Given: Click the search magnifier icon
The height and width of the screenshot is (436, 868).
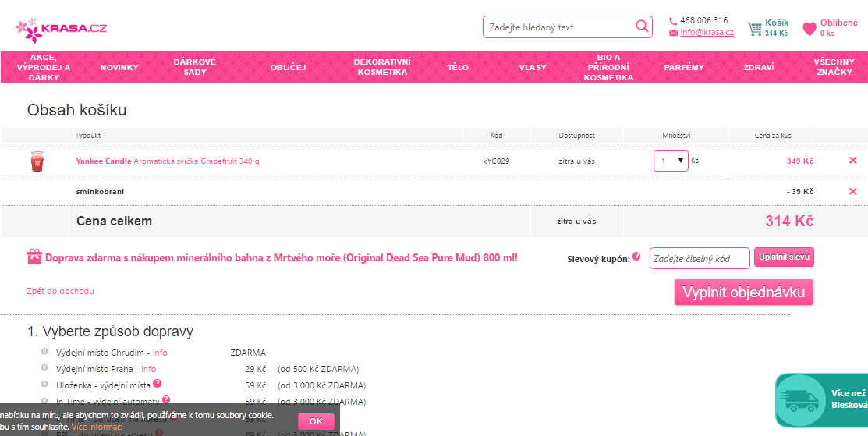Looking at the screenshot, I should click(642, 27).
